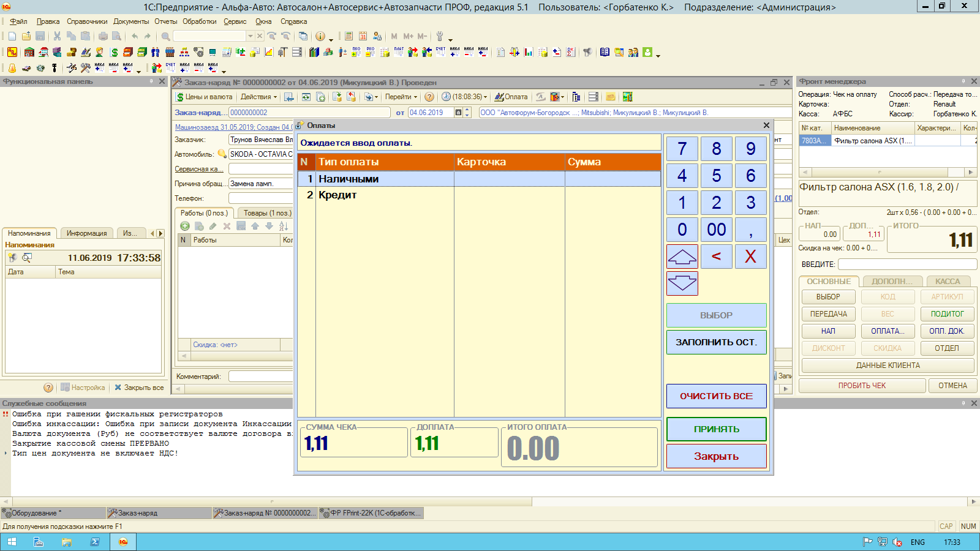Click the ПЛАТ payment order icon
This screenshot has width=980, height=551.
[x=399, y=52]
